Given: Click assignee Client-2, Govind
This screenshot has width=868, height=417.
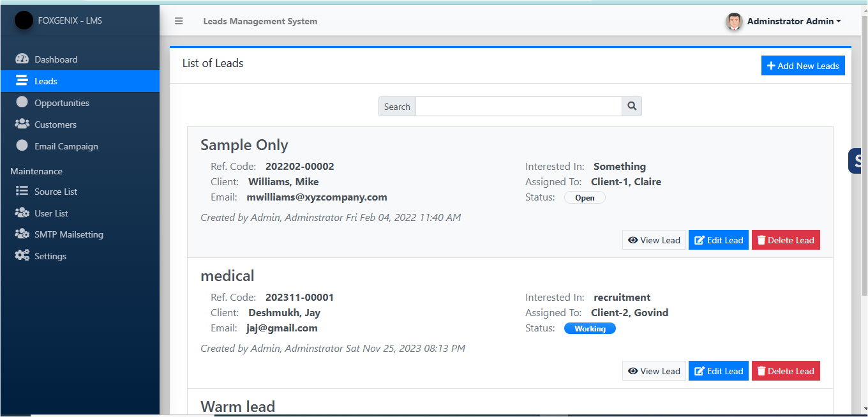Looking at the screenshot, I should point(630,313).
